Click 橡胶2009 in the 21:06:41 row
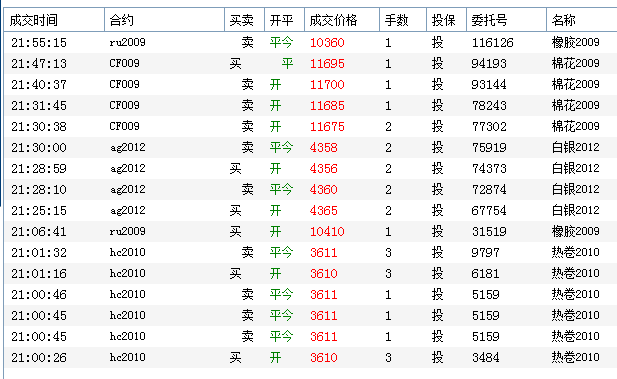This screenshot has height=379, width=617. click(x=576, y=231)
